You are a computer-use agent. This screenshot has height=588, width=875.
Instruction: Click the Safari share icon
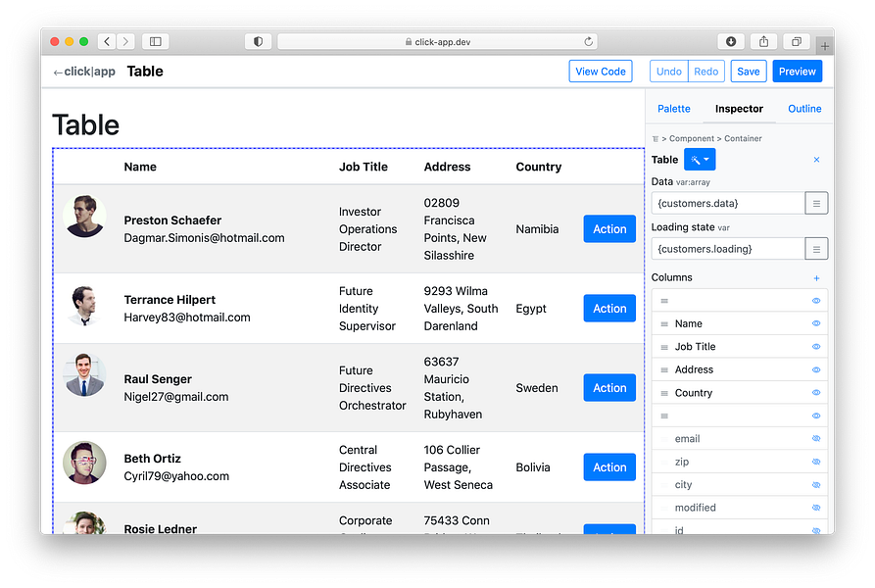pyautogui.click(x=763, y=41)
